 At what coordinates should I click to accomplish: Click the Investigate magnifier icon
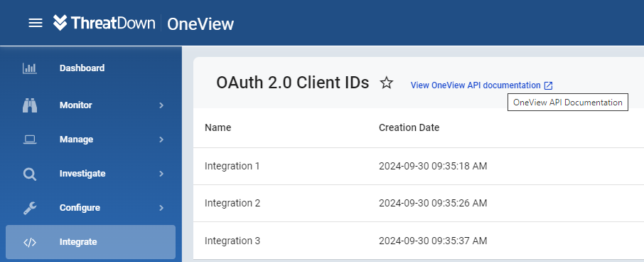coord(30,174)
